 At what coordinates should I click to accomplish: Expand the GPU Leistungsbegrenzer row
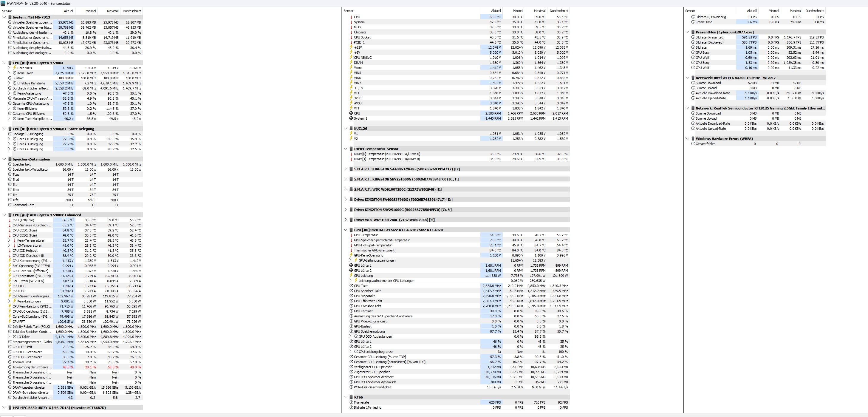[350, 352]
